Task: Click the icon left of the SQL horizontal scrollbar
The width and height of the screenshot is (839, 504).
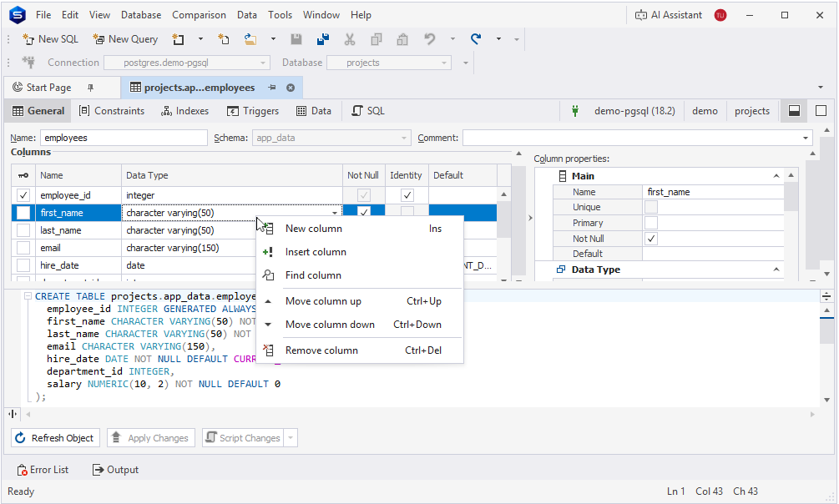Action: pyautogui.click(x=13, y=414)
